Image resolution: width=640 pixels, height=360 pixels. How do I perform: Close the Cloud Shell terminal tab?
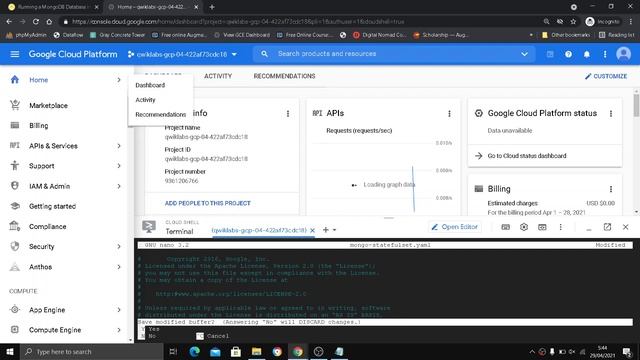point(312,230)
